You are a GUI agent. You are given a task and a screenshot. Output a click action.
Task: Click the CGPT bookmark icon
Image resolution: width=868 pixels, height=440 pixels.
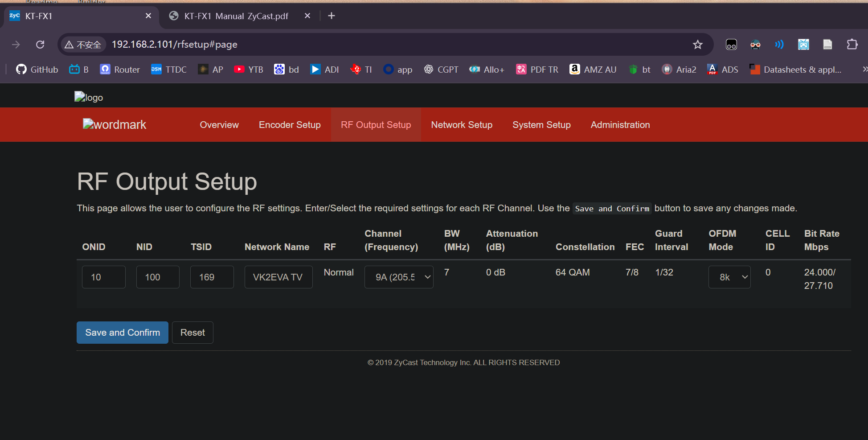tap(429, 70)
